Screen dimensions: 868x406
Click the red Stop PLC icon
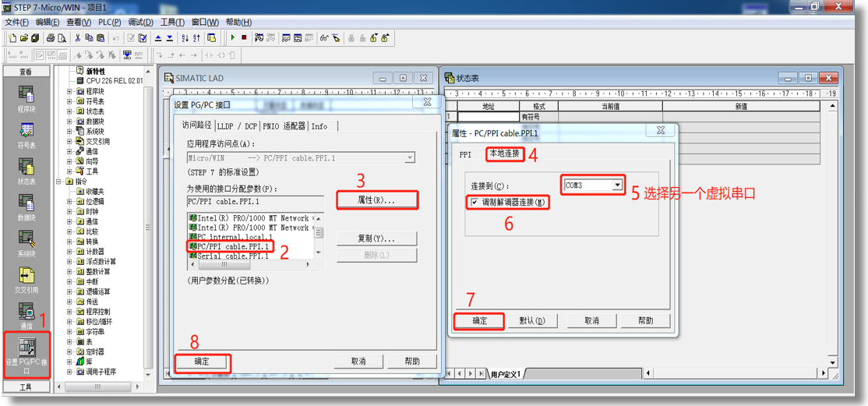tap(244, 38)
